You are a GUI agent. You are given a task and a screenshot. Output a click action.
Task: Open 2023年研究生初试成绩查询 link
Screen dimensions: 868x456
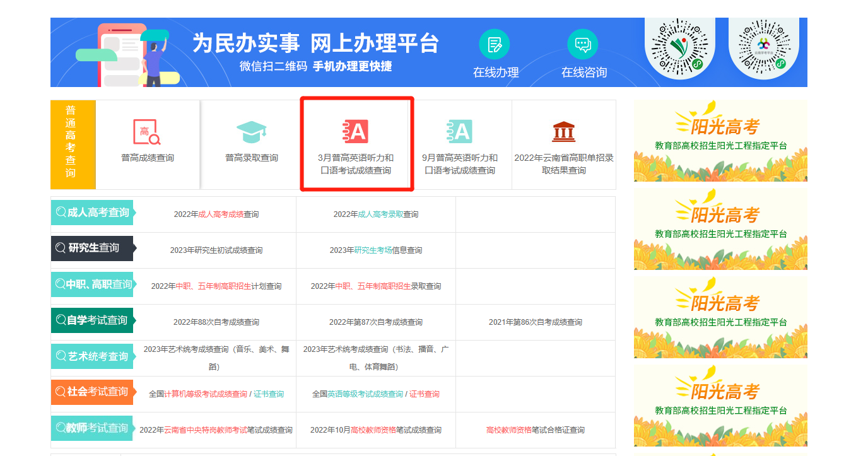[216, 250]
